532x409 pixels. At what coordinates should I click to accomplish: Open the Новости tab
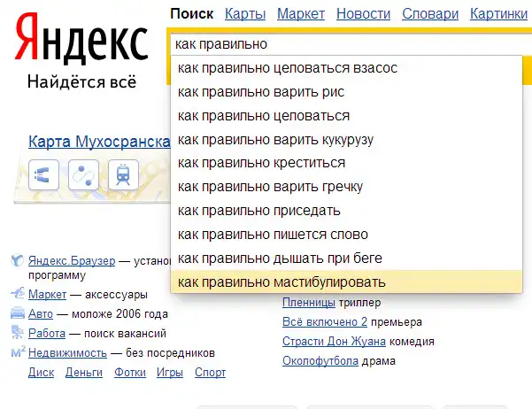pos(364,13)
